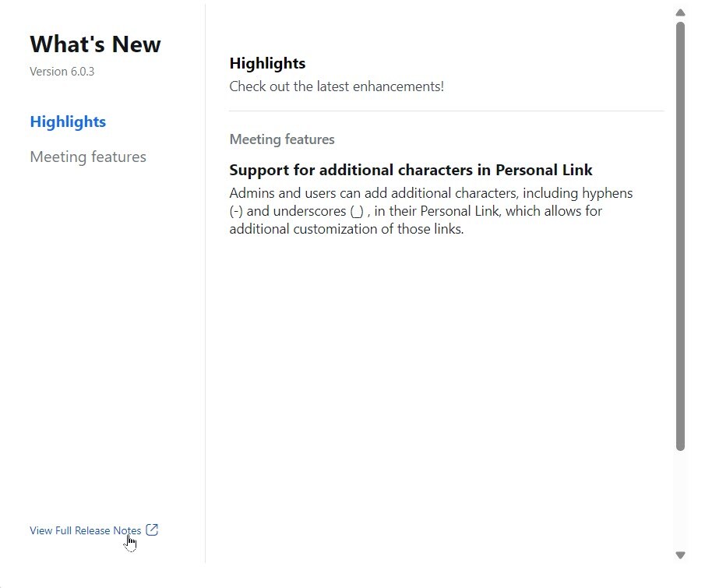705x588 pixels.
Task: Click the scrollbar up arrow
Action: [x=680, y=12]
